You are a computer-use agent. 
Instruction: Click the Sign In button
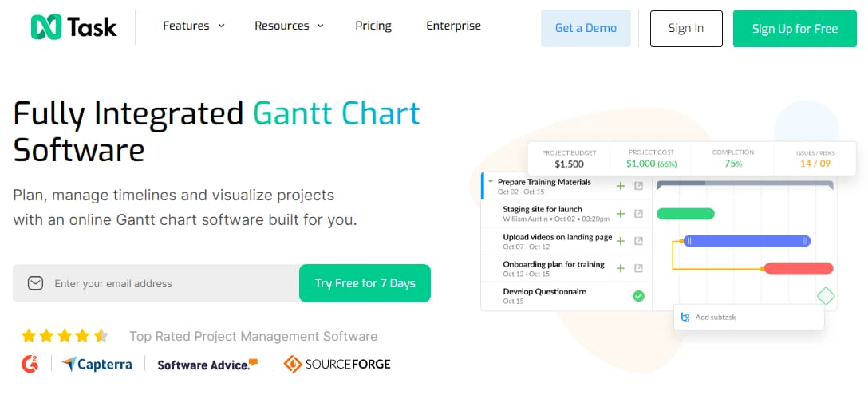[x=686, y=28]
